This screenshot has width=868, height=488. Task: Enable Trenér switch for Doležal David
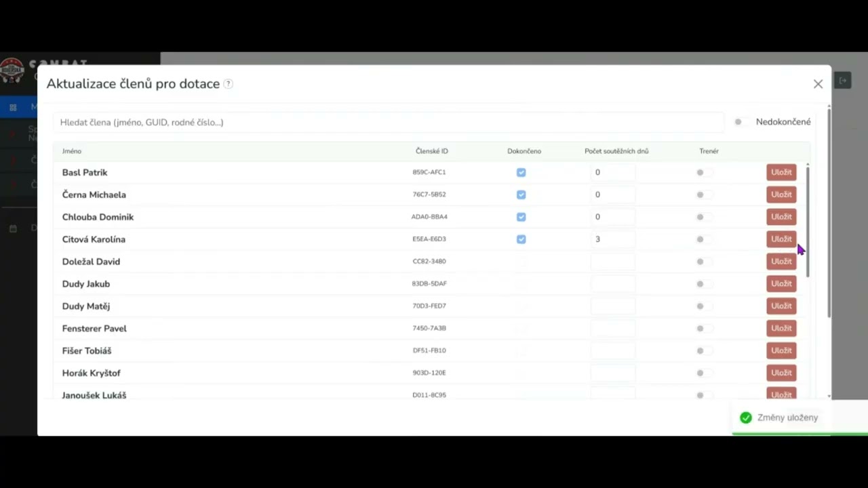click(704, 262)
